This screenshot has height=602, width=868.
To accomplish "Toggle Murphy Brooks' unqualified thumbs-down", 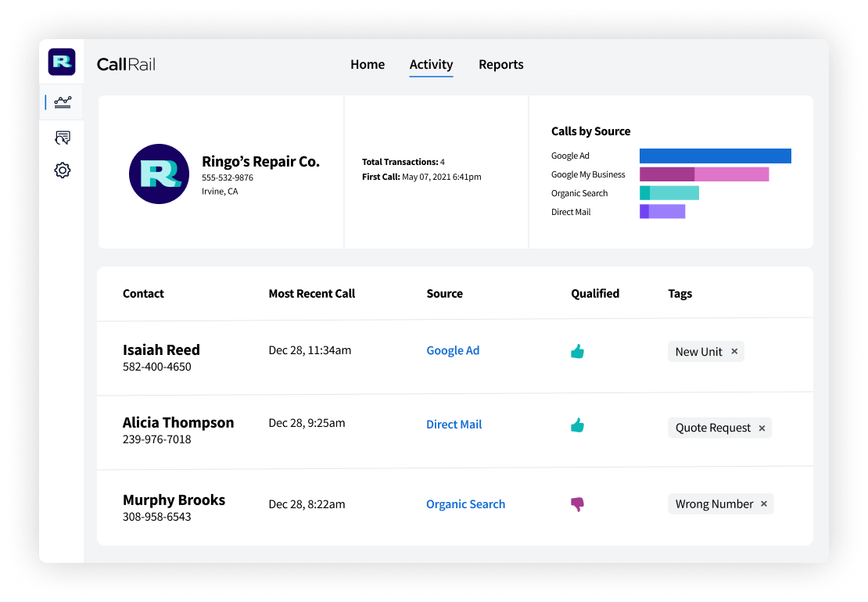I will (577, 505).
